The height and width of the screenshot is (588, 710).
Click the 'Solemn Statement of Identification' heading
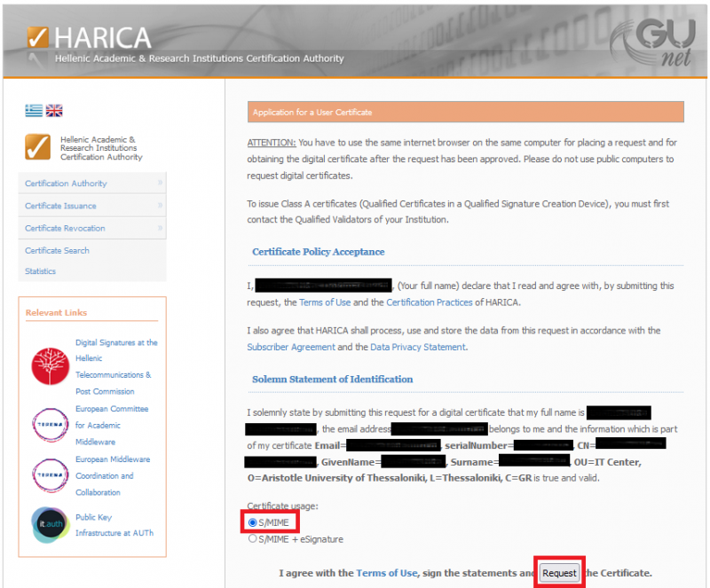tap(332, 380)
